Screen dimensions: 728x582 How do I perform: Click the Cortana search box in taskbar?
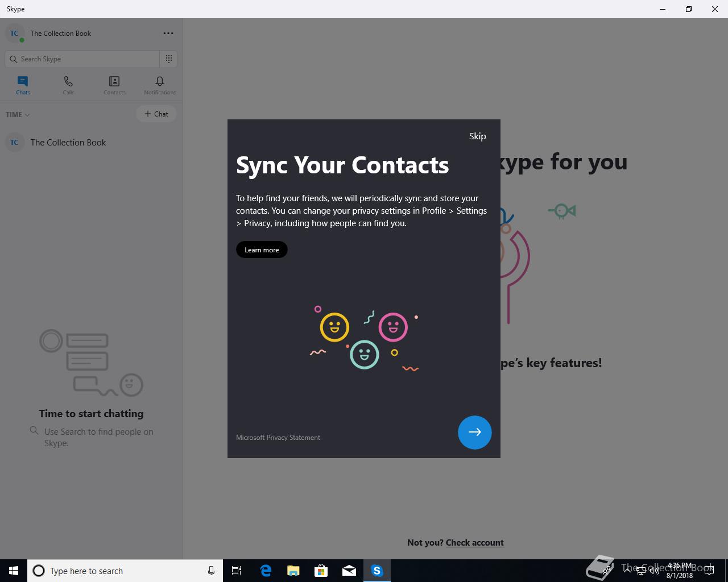(125, 571)
